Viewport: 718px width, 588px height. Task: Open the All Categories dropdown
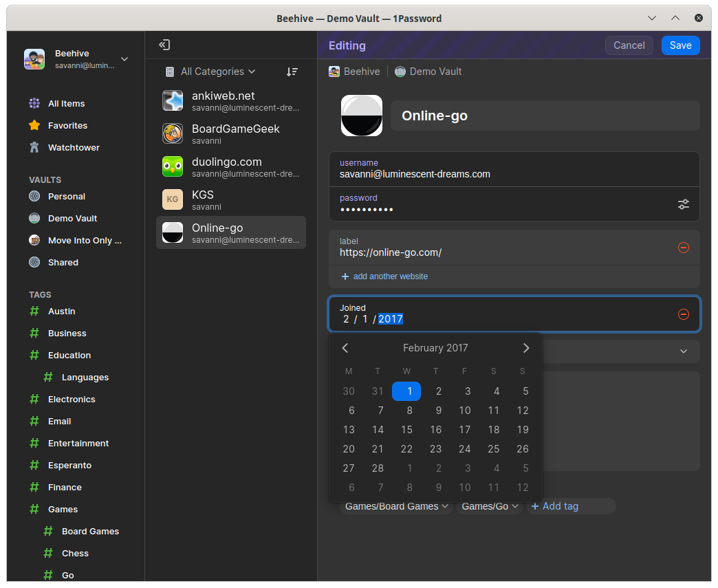click(210, 72)
